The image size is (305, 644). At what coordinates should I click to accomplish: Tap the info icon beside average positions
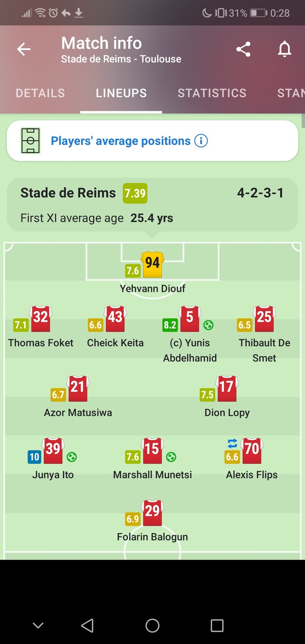coord(201,141)
